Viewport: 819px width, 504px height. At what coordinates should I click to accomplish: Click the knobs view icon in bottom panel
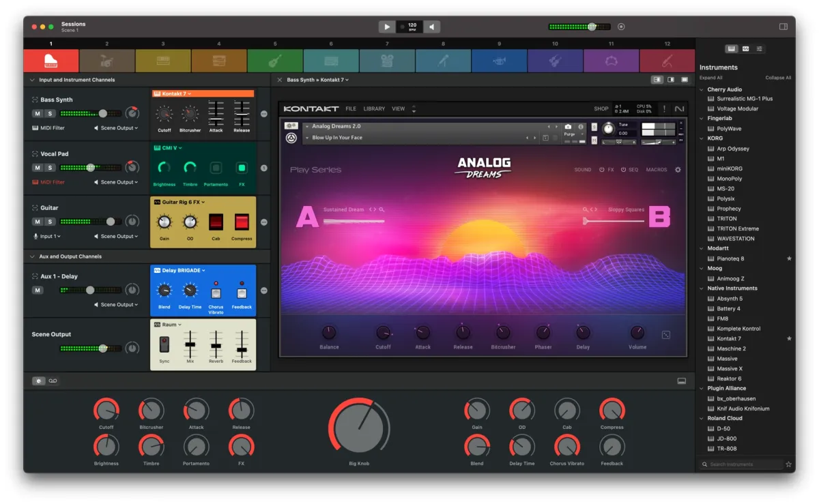[39, 381]
